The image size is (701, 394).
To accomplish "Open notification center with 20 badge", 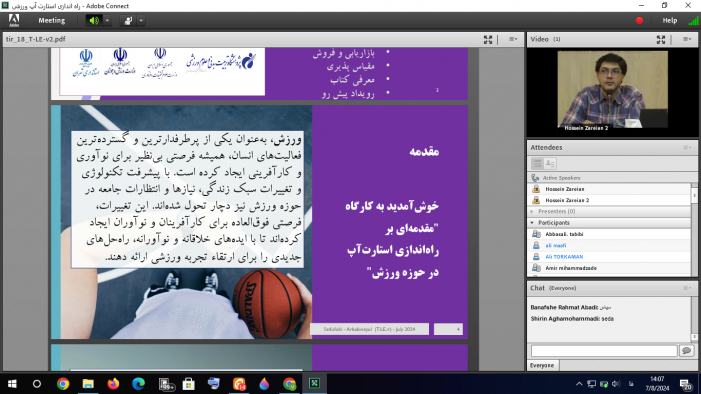I will (686, 384).
